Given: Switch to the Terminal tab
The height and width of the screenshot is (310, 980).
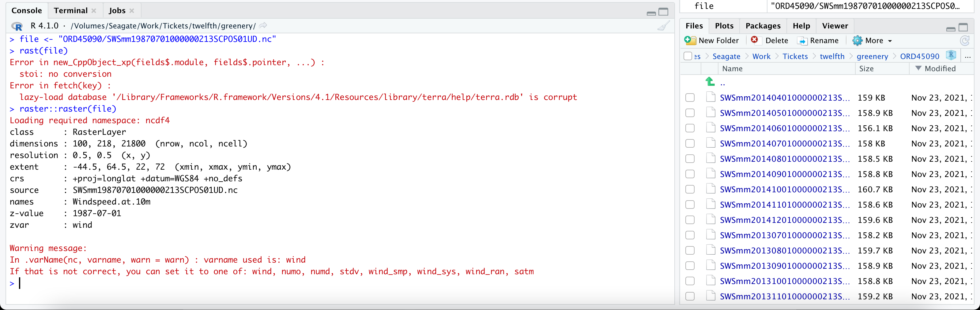Looking at the screenshot, I should pos(70,10).
